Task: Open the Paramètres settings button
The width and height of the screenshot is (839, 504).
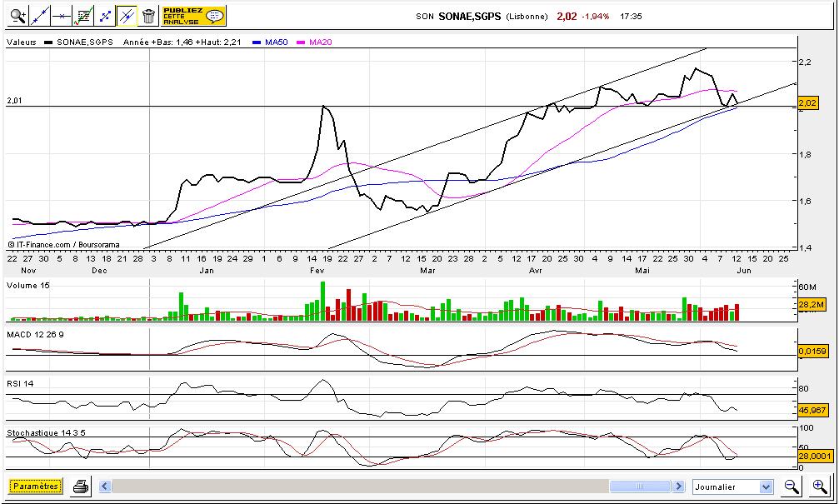Action: tap(35, 487)
